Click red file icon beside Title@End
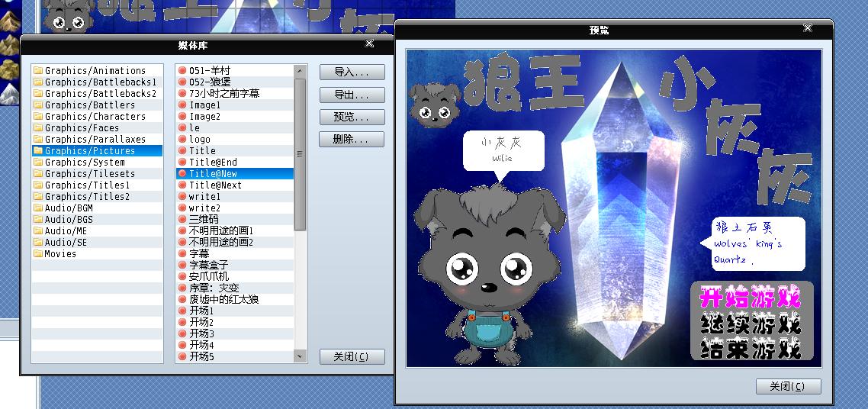 pos(182,163)
